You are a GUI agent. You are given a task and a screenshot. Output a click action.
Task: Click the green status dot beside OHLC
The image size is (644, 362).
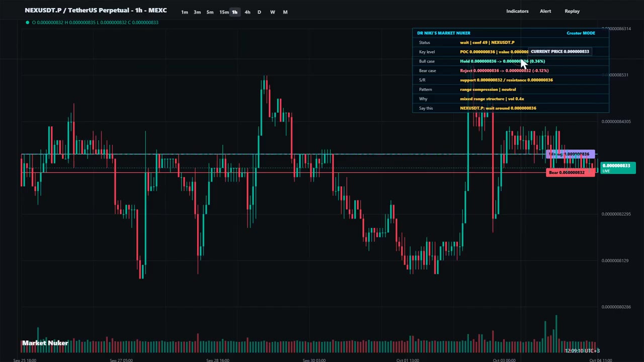27,22
